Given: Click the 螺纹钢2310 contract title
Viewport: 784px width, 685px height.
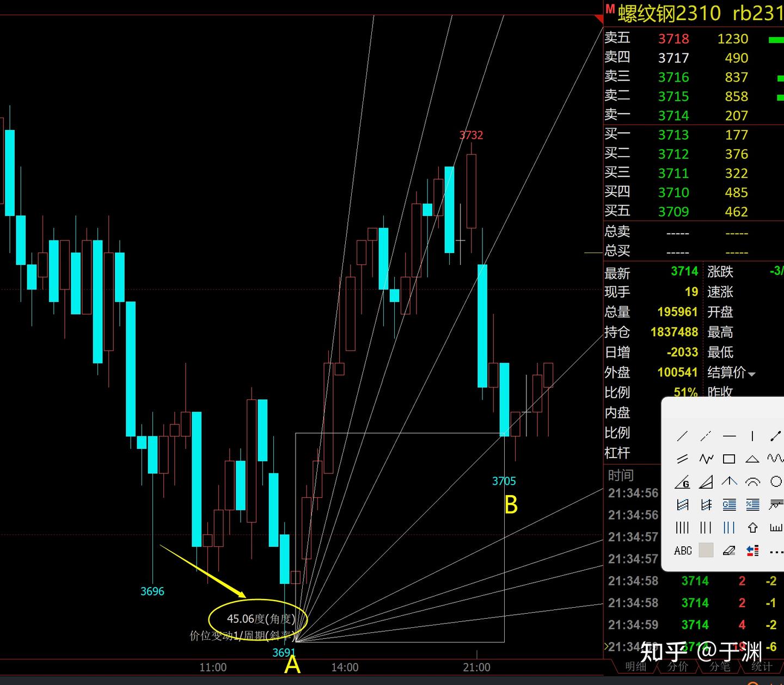Looking at the screenshot, I should 669,13.
